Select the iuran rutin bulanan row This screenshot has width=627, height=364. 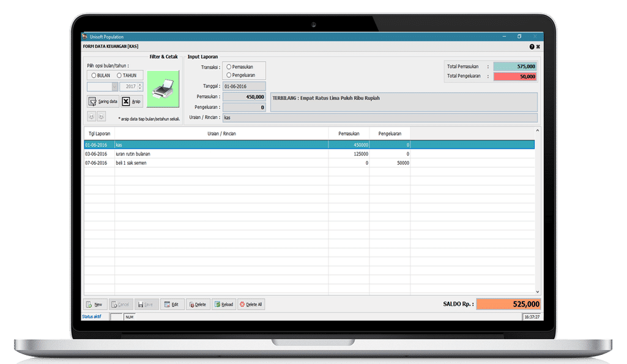[220, 154]
